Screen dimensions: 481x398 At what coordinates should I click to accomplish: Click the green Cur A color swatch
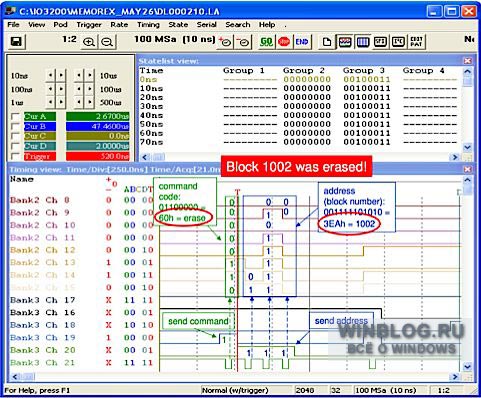(x=40, y=117)
